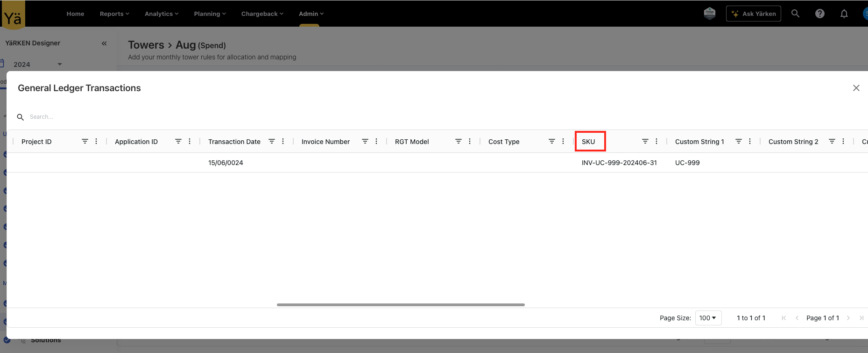Screen dimensions: 868x353
Task: Sort by the Application ID column header
Action: (x=136, y=142)
